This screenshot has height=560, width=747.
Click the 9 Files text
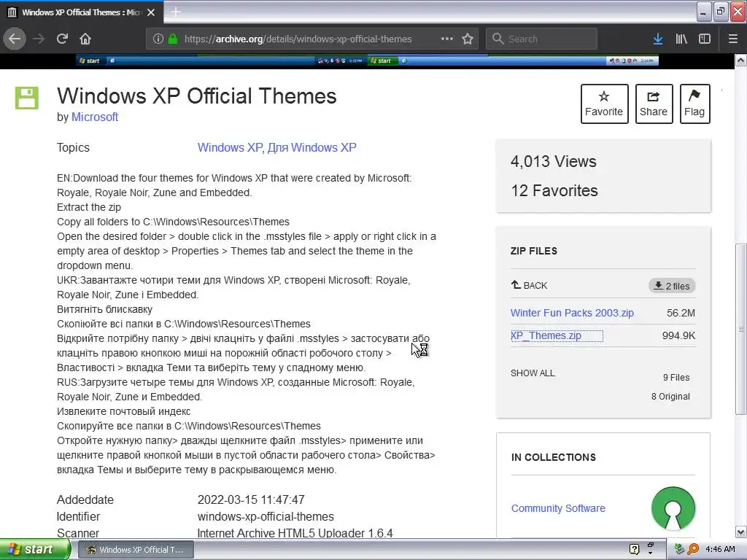[x=676, y=377]
